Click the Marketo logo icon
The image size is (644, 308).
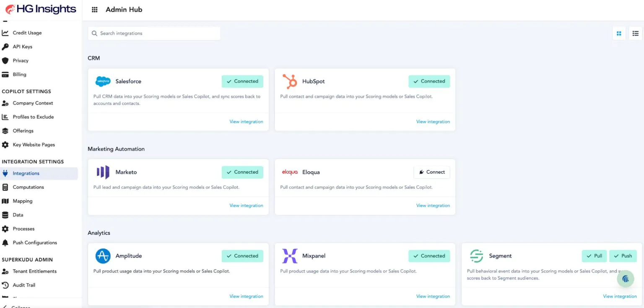[x=103, y=172]
